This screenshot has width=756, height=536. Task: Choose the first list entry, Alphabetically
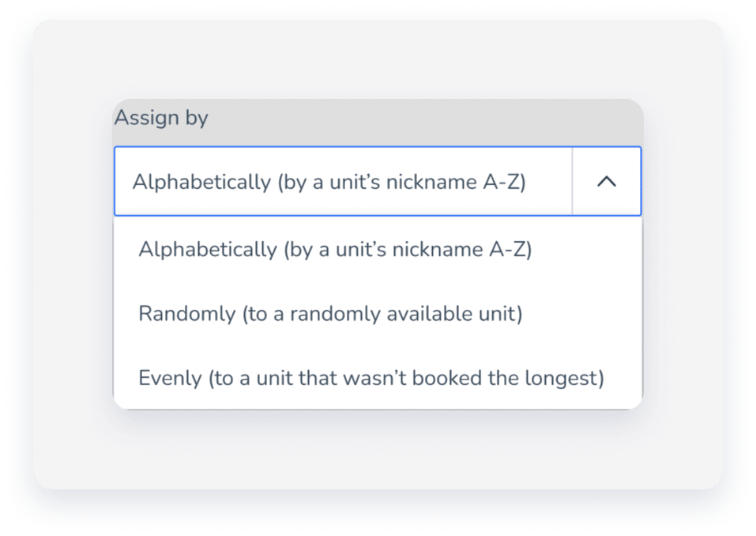pyautogui.click(x=335, y=250)
